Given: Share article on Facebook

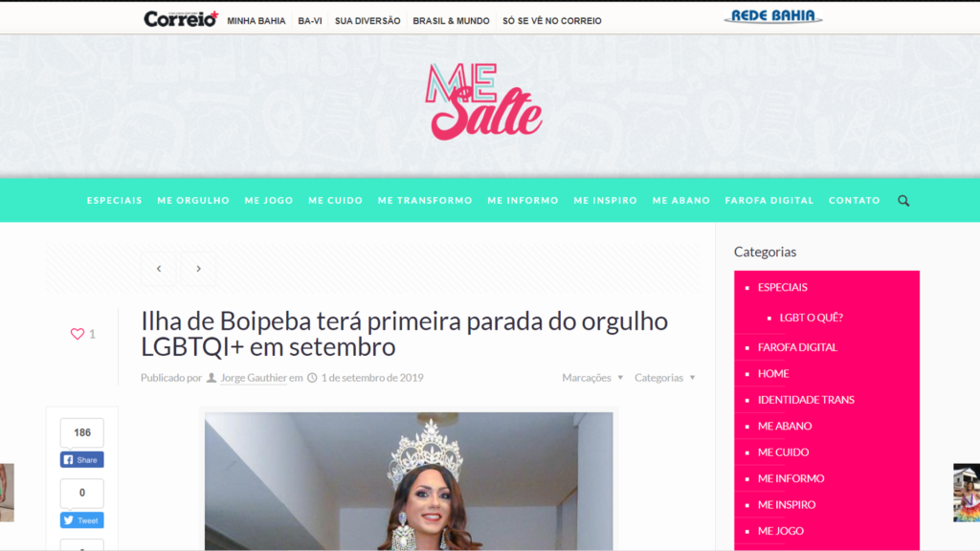Looking at the screenshot, I should (x=82, y=460).
